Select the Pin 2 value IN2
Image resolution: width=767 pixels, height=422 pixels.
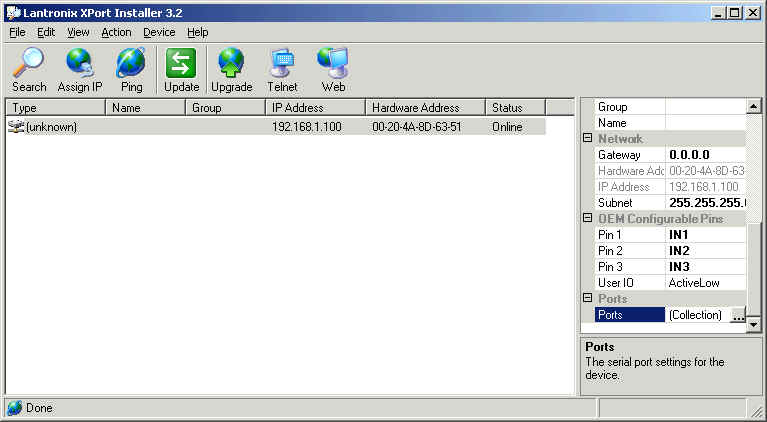(705, 251)
